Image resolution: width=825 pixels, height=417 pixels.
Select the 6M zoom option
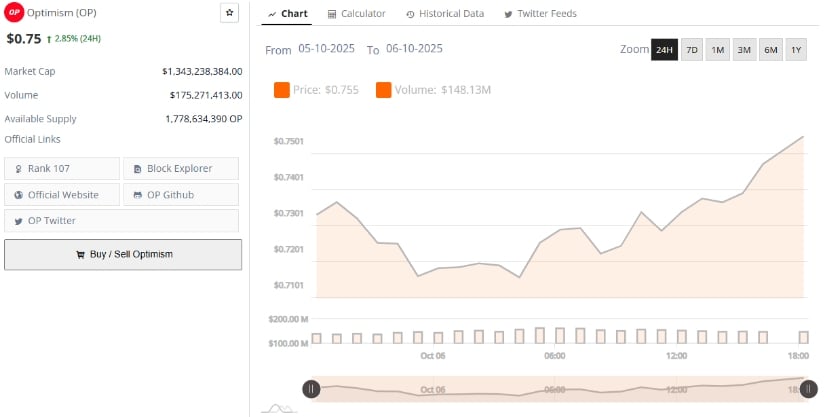coord(770,50)
